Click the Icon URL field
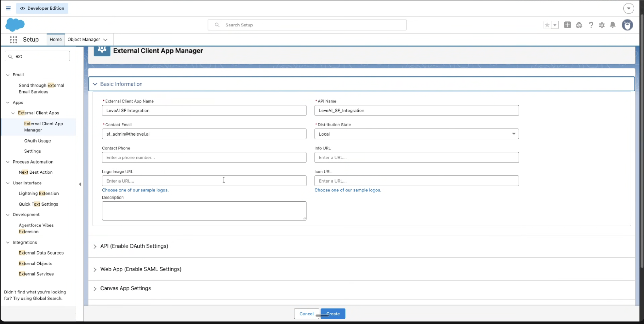The height and width of the screenshot is (324, 644). pyautogui.click(x=417, y=181)
